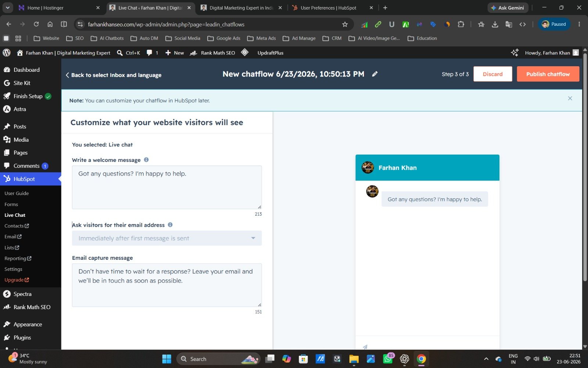The width and height of the screenshot is (588, 368).
Task: Open Rank Math SEO in sidebar
Action: (31, 307)
